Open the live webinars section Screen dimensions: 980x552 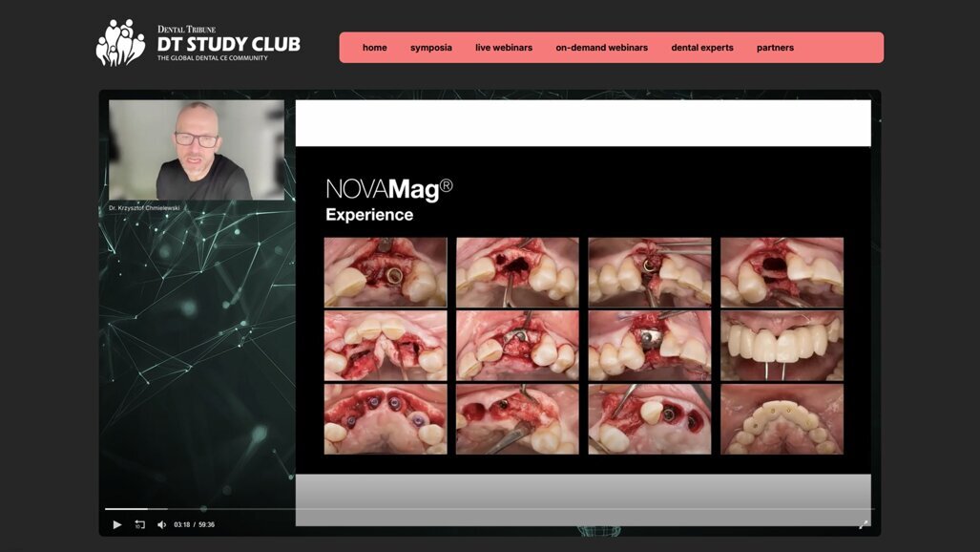(x=504, y=48)
